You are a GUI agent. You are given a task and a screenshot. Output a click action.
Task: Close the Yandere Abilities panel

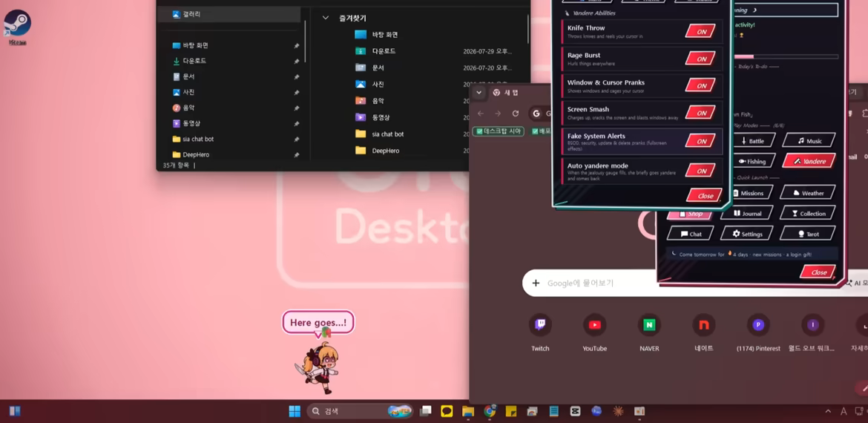[705, 195]
